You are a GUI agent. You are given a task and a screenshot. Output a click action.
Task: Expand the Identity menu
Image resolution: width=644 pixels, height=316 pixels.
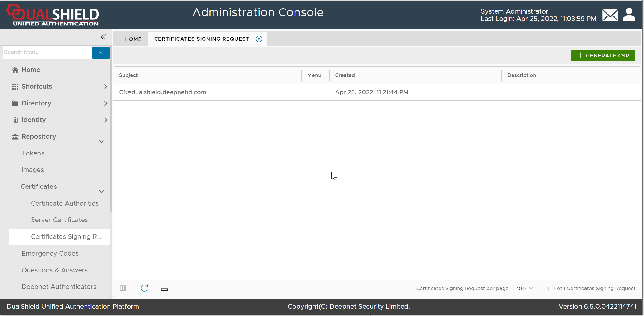pyautogui.click(x=105, y=120)
